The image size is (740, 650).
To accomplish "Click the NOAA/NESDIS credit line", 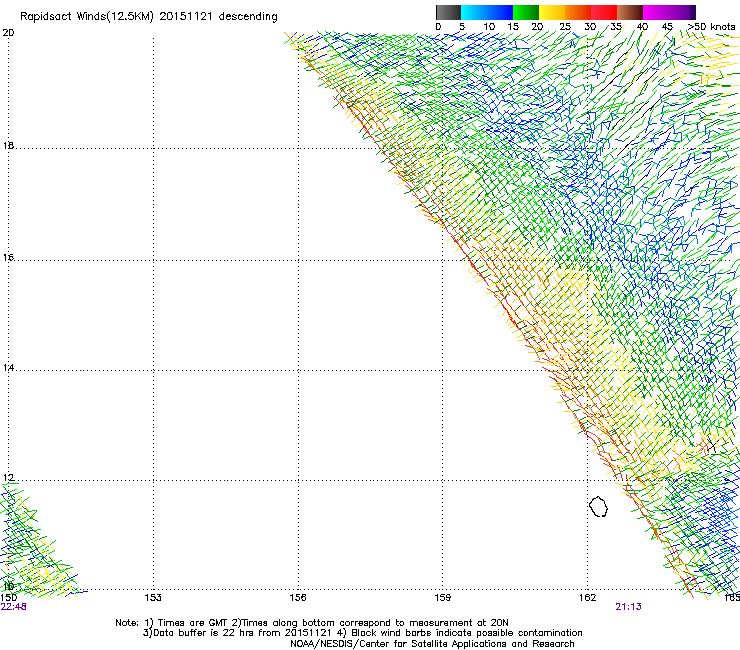I will 432,644.
